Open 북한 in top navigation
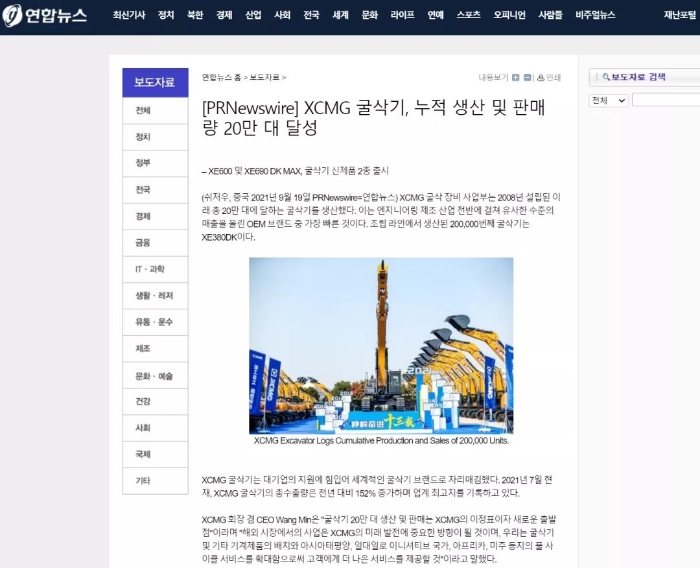 click(x=195, y=15)
